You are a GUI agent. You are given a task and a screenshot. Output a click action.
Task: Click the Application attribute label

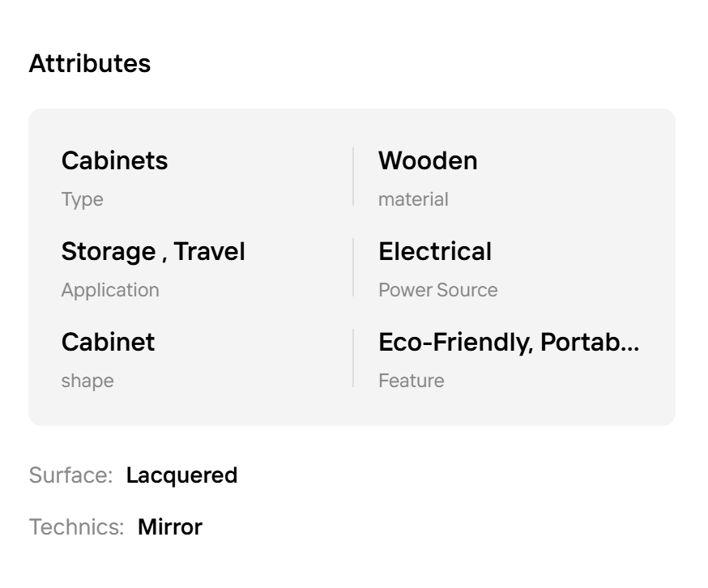coord(110,290)
